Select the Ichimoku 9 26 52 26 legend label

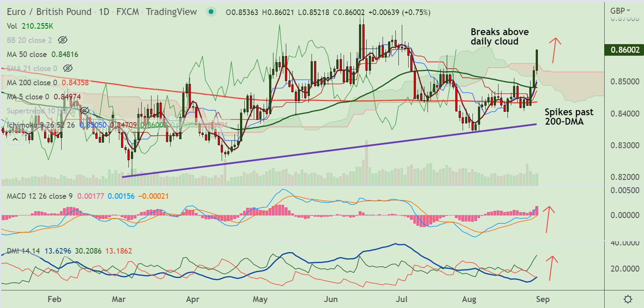click(x=41, y=125)
